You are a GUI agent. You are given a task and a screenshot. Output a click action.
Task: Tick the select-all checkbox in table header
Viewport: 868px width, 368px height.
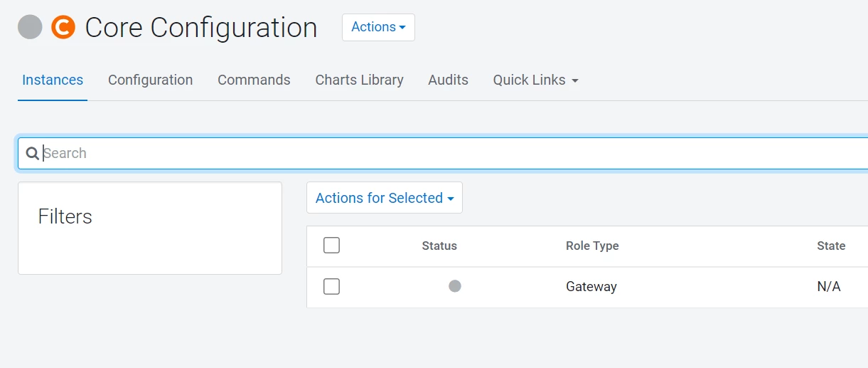[331, 246]
